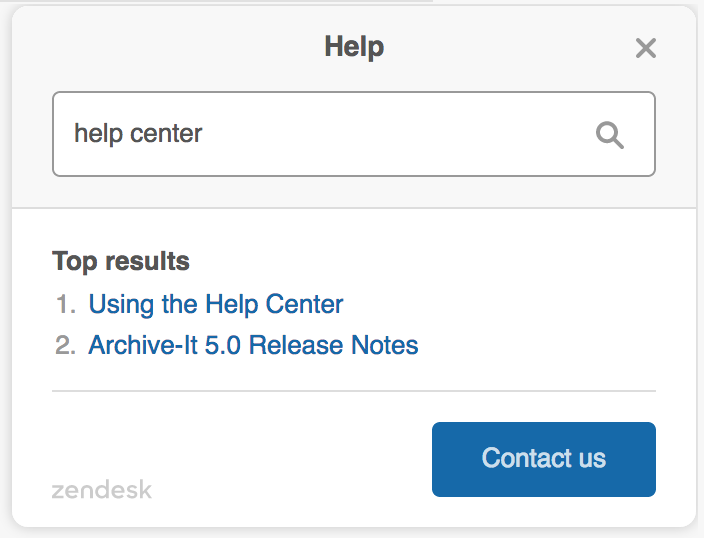The height and width of the screenshot is (538, 704).
Task: Click empty space right of the search text
Action: click(400, 134)
